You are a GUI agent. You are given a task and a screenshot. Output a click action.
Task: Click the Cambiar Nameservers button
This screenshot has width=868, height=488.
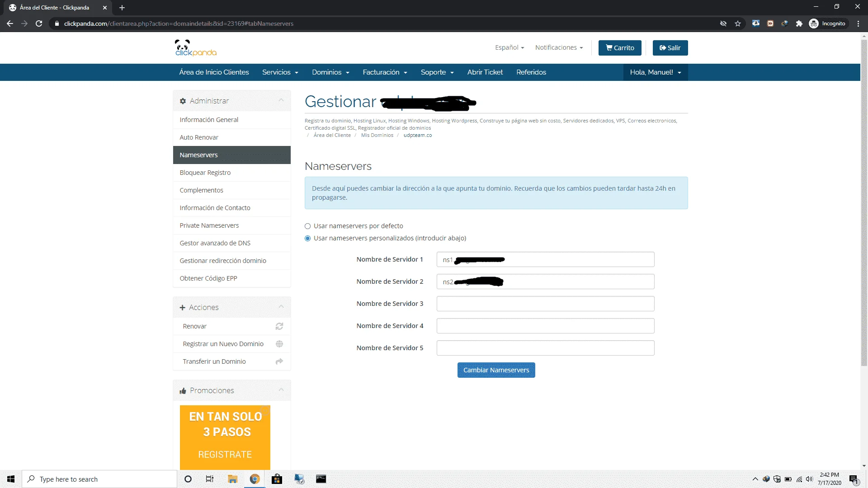(496, 370)
